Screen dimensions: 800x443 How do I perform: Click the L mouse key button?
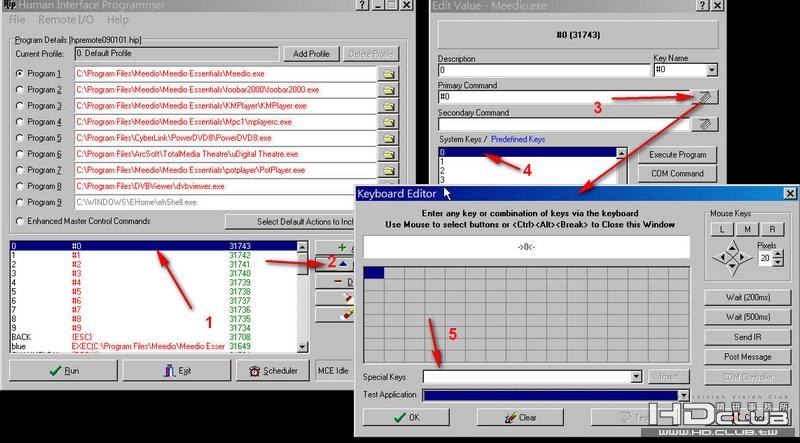click(722, 230)
